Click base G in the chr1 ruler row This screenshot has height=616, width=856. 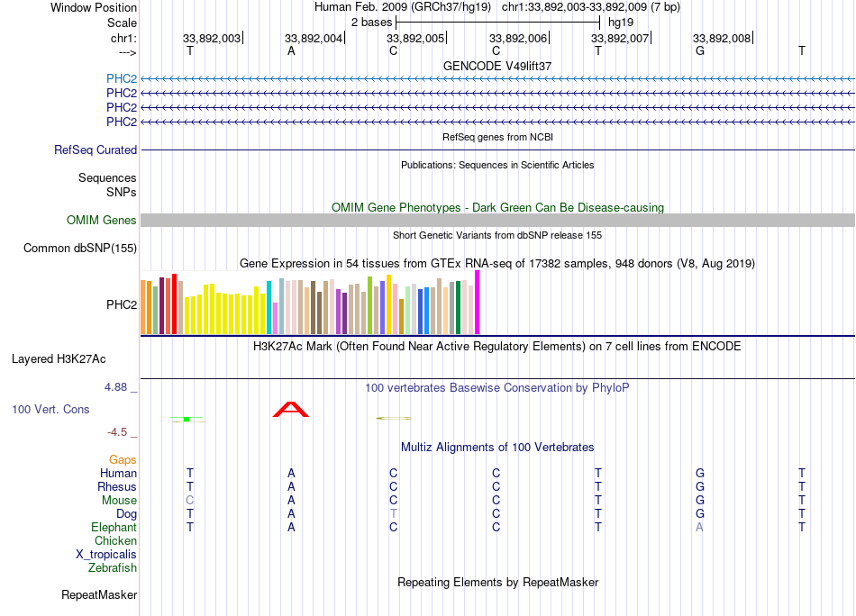pos(700,50)
